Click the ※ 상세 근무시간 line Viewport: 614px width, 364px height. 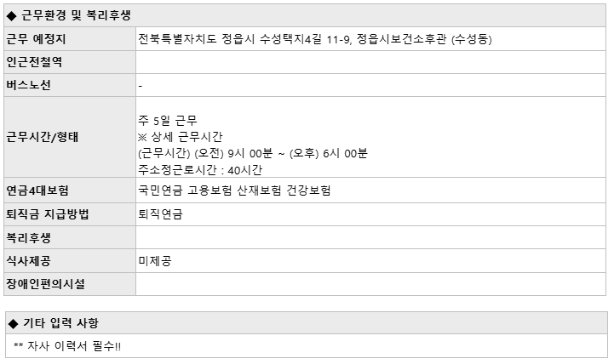(181, 137)
